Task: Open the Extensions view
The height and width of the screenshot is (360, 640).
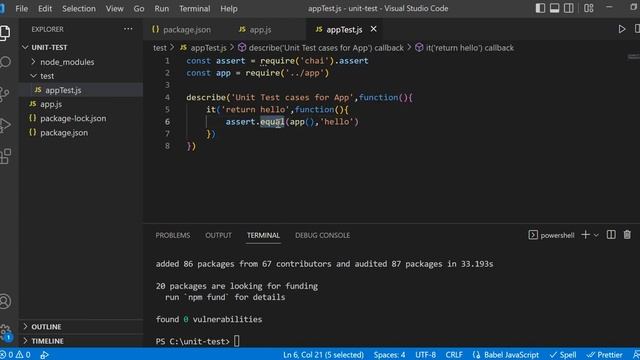Action: click(x=5, y=156)
